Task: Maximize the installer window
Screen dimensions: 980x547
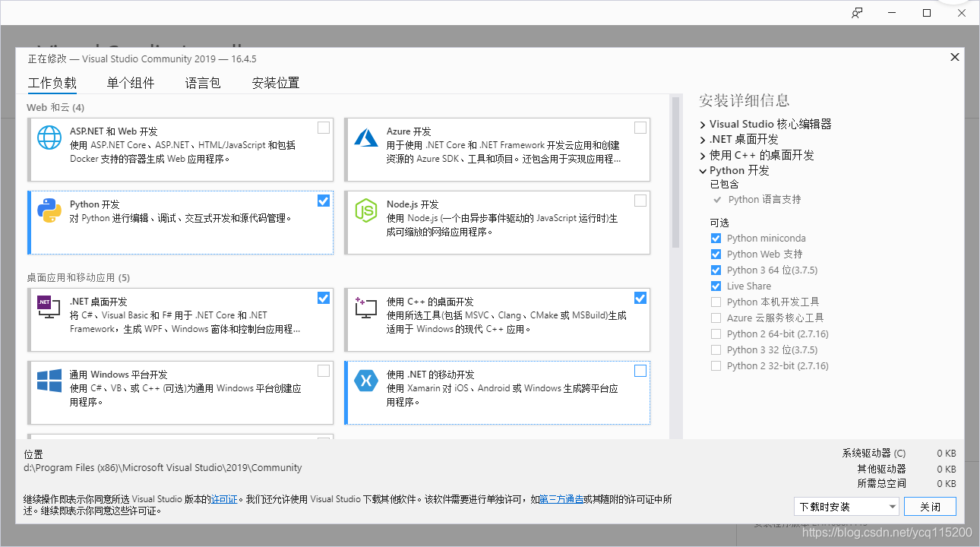Action: [927, 13]
